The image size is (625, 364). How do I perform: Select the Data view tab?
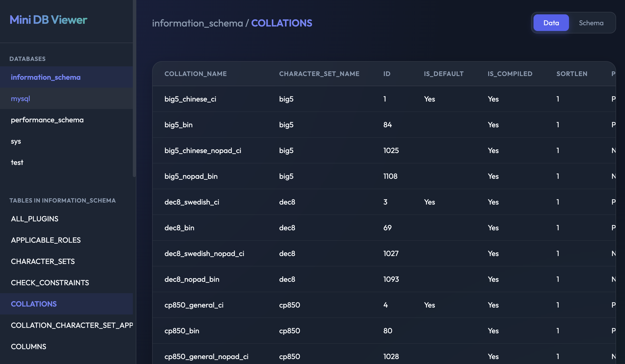point(551,23)
